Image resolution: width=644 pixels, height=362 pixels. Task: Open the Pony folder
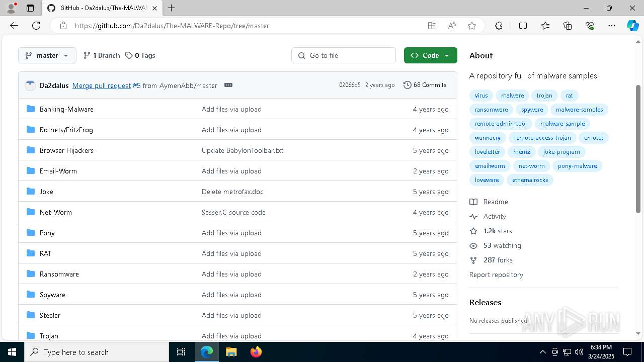[47, 233]
